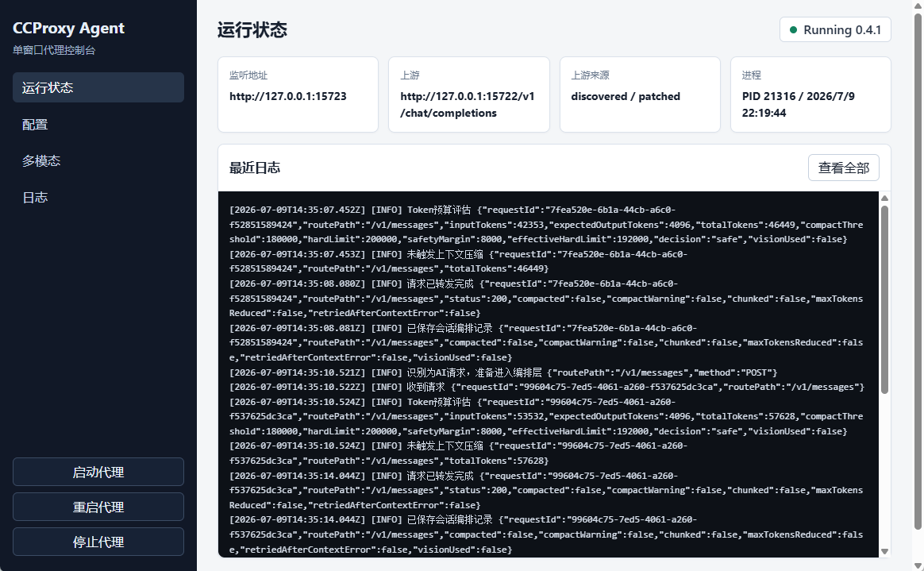The height and width of the screenshot is (571, 924).
Task: Click the upstream URL ending /chat/completions
Action: (x=468, y=104)
